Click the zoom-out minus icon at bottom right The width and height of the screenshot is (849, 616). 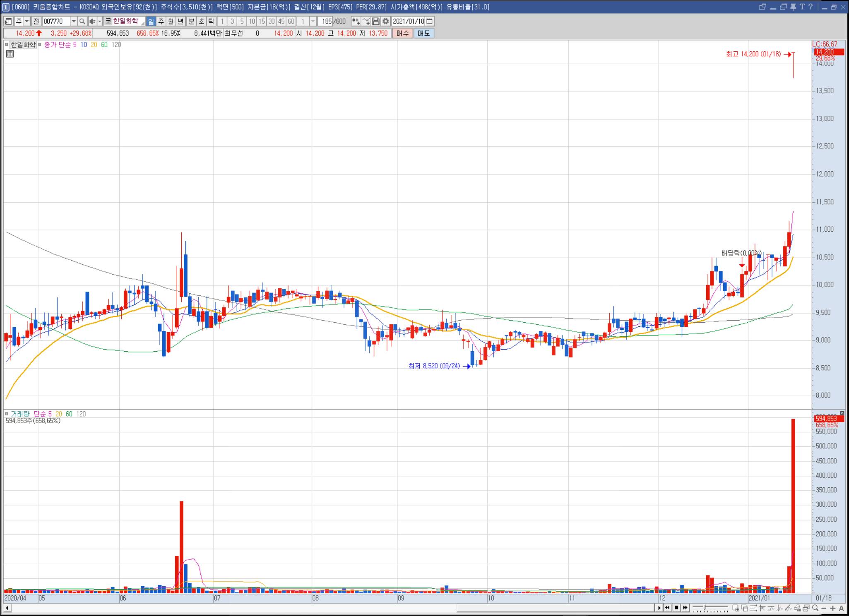[824, 608]
